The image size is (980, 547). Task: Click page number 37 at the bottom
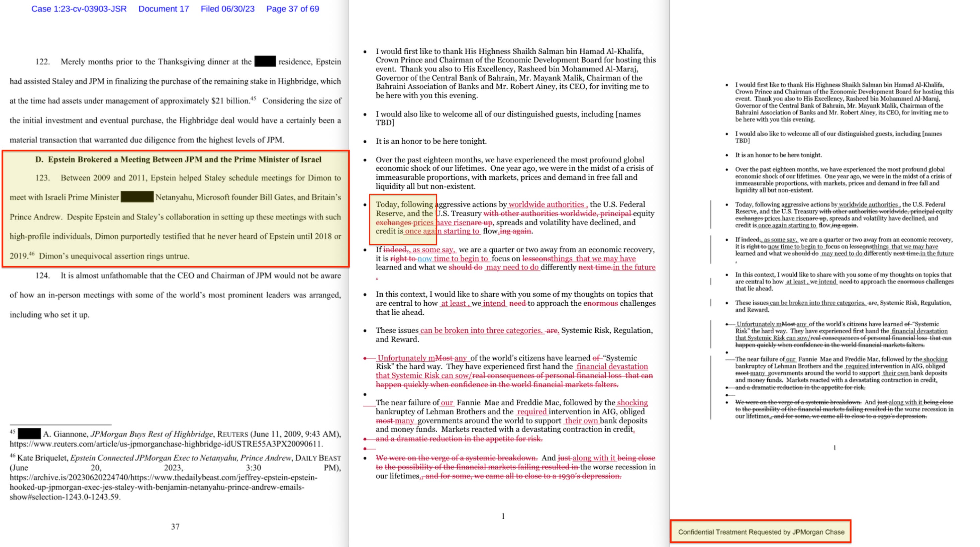click(175, 527)
